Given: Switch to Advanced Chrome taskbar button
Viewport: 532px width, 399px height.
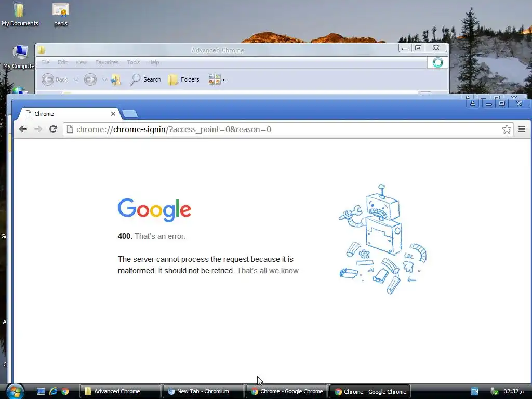Looking at the screenshot, I should [x=120, y=392].
